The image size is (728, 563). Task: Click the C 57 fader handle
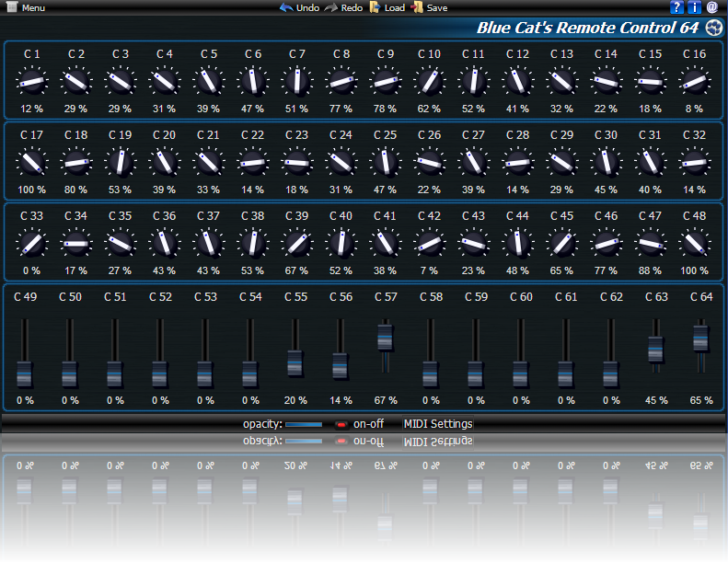coord(385,337)
